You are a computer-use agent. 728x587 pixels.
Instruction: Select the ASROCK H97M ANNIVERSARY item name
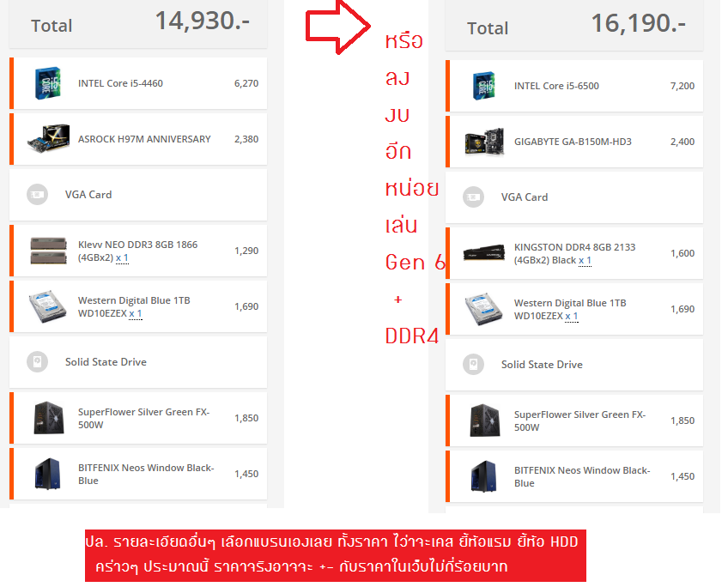[144, 139]
